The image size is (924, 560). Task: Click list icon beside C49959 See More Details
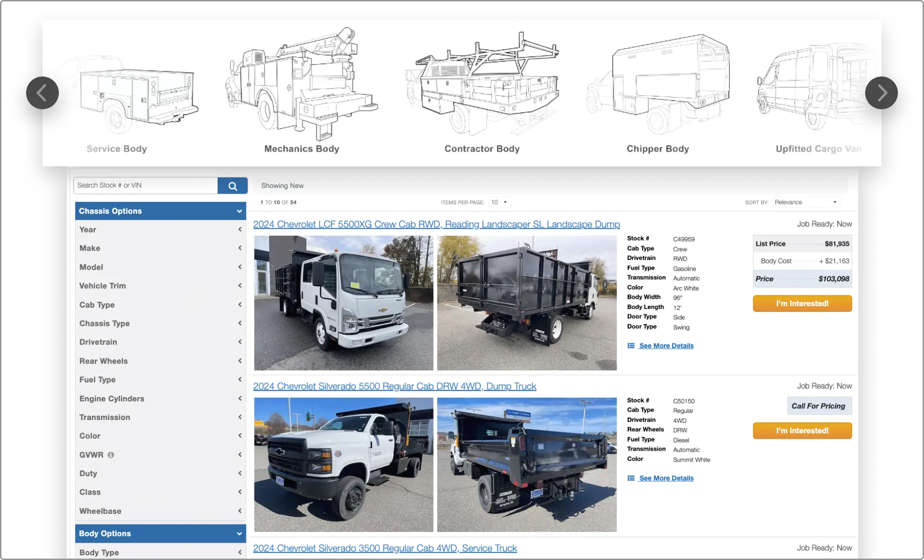[631, 346]
